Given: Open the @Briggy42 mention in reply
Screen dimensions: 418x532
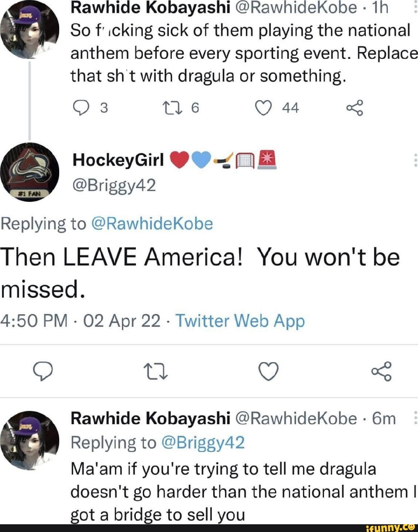Looking at the screenshot, I should [203, 443].
